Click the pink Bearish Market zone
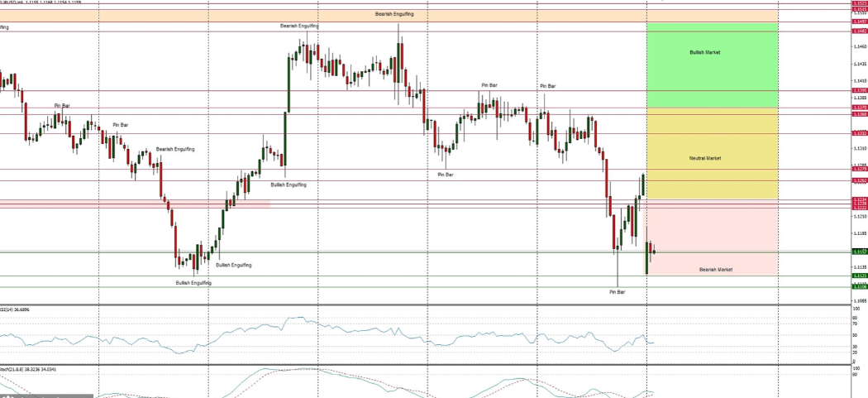Screen dimensions: 868x398 (711, 240)
